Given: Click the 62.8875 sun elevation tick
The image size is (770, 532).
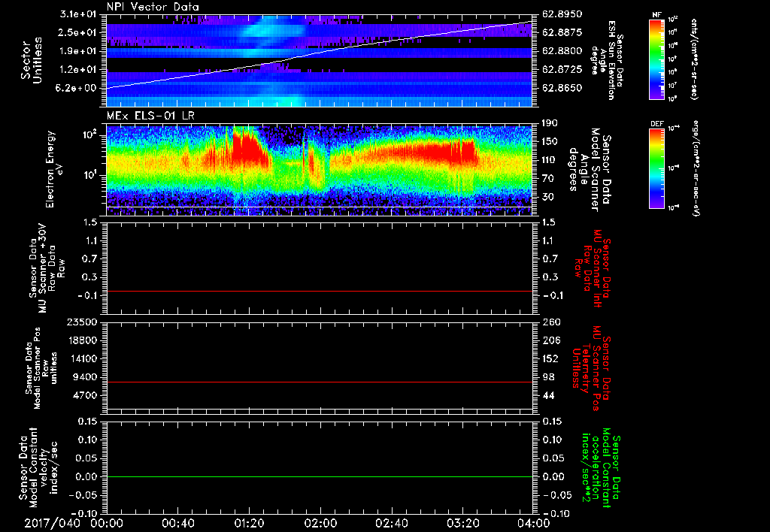Looking at the screenshot, I should 562,32.
